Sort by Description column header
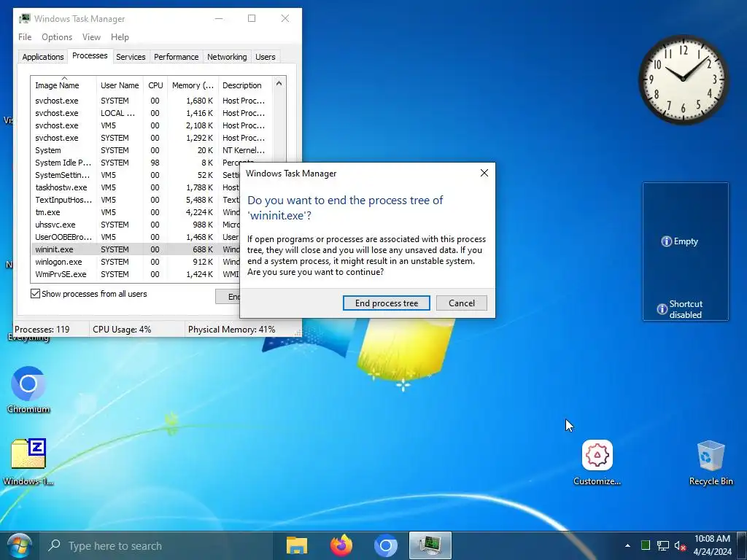 point(245,85)
